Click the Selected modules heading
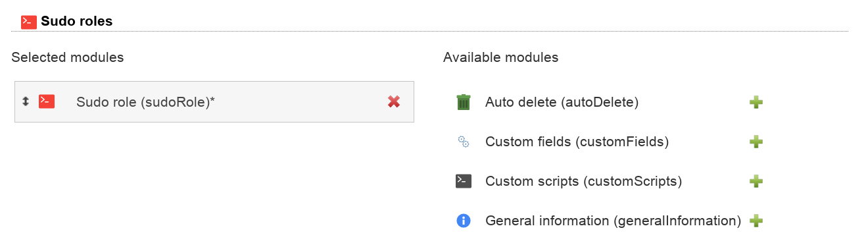868x249 pixels. coord(68,57)
